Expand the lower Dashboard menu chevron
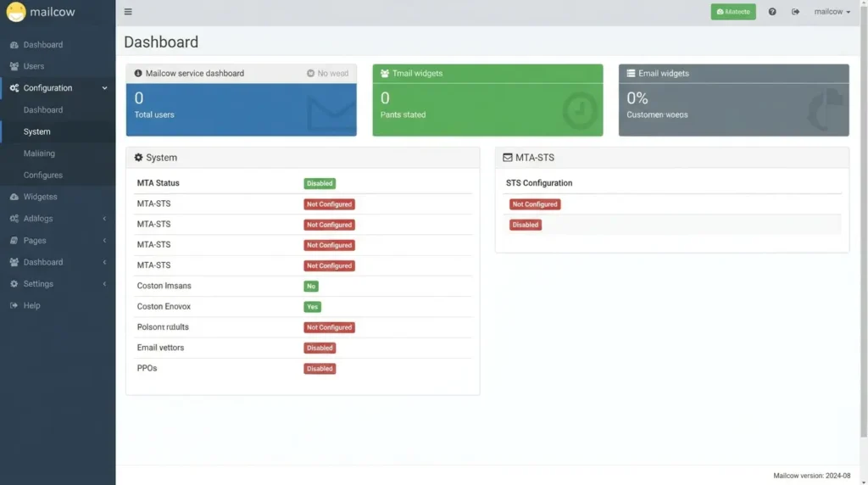The width and height of the screenshot is (868, 485). point(104,262)
